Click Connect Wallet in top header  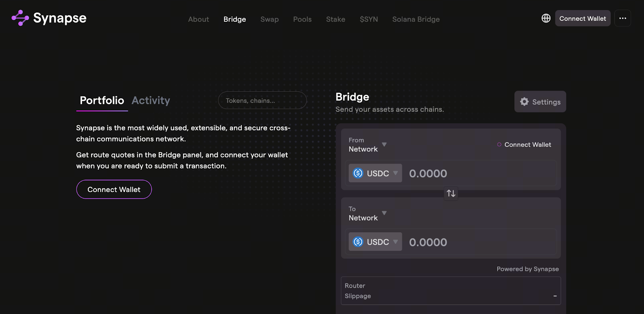(582, 19)
